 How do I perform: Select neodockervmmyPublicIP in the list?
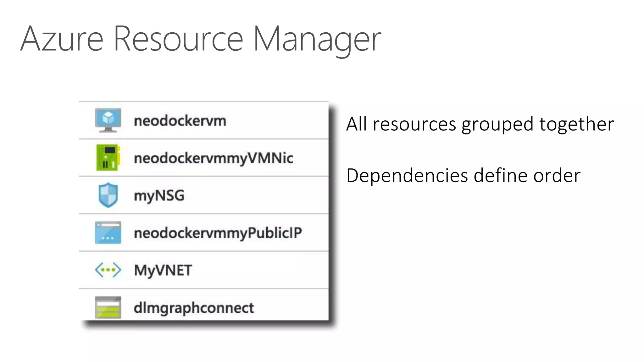click(218, 233)
